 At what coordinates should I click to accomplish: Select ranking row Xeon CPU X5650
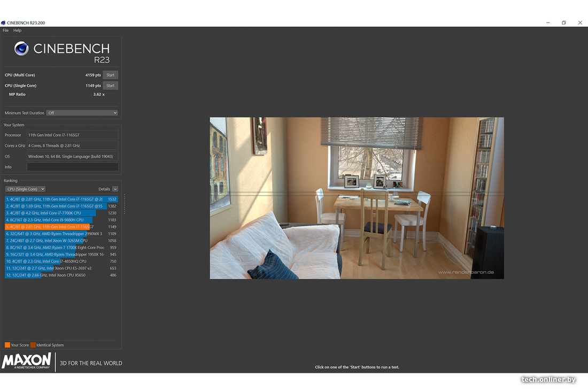61,275
